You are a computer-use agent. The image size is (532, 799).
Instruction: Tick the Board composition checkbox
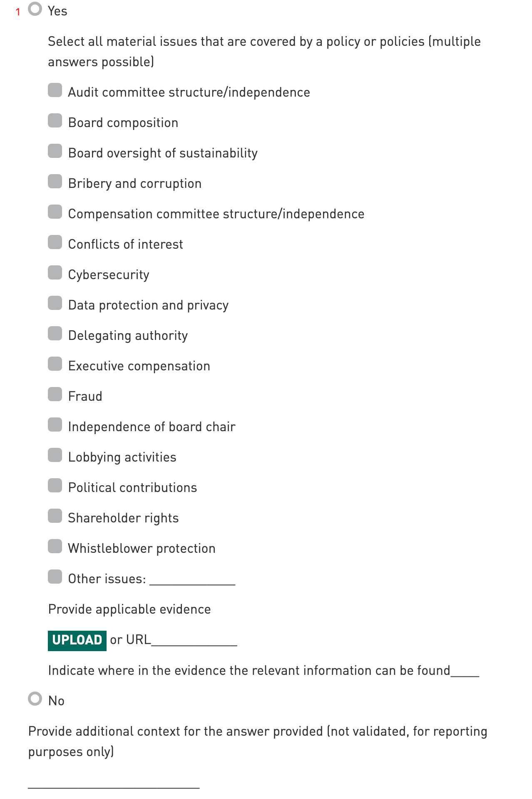point(55,121)
